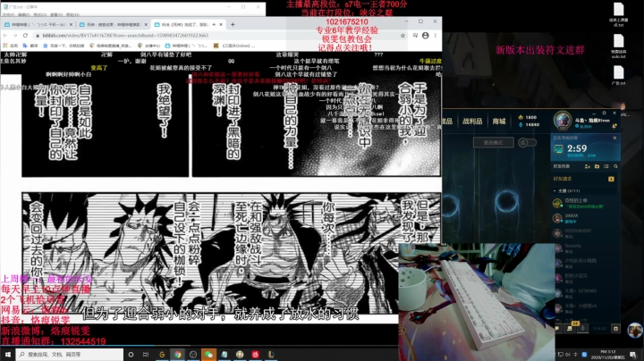
Task: Open Chrome media control icon
Action: [x=415, y=36]
